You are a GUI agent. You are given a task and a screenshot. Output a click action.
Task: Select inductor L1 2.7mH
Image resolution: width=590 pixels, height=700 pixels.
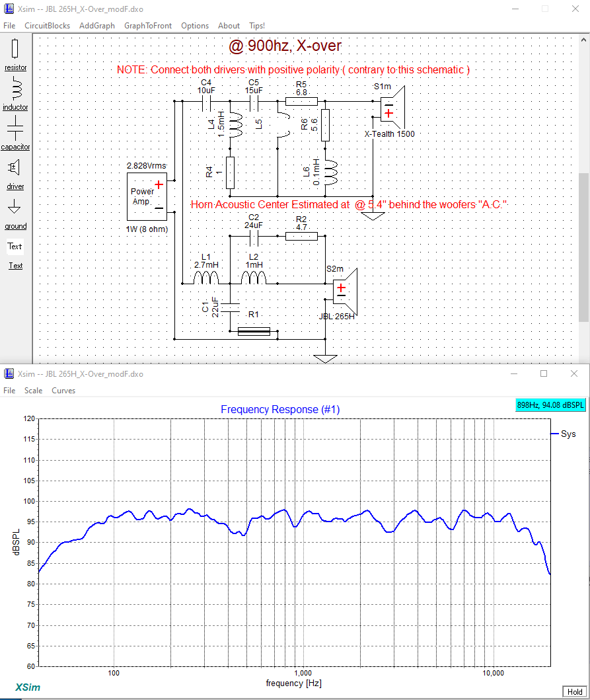[x=206, y=277]
